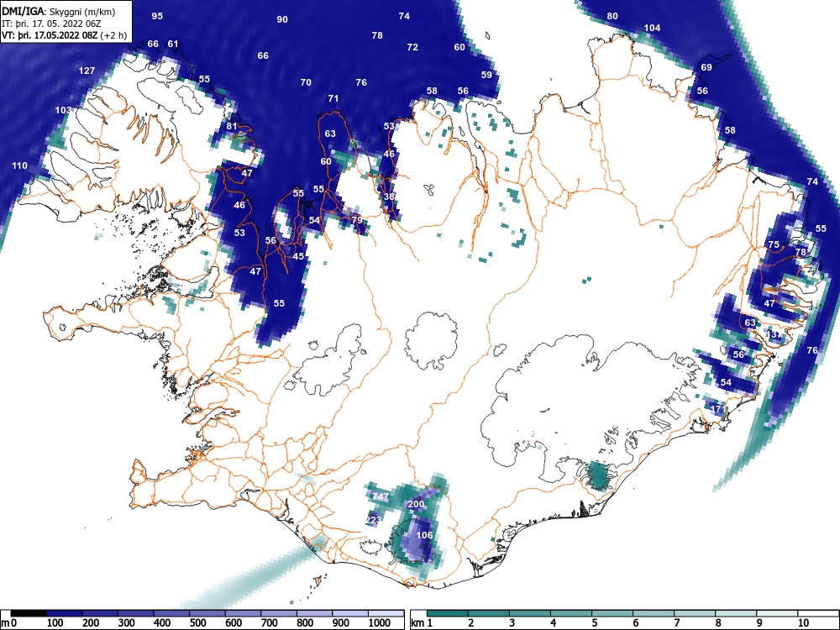Click the km legend swatch between 9 and 10
This screenshot has width=840, height=630.
(x=777, y=613)
